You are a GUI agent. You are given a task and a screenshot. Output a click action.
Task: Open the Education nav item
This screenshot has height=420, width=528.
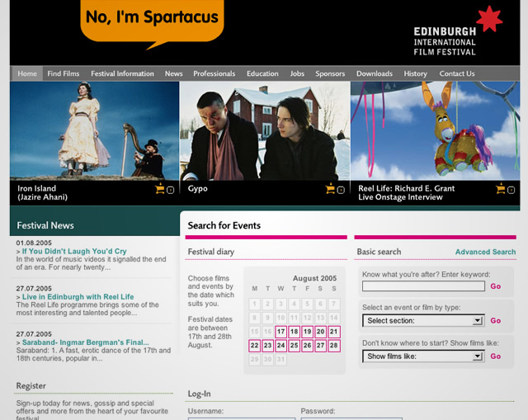point(262,73)
